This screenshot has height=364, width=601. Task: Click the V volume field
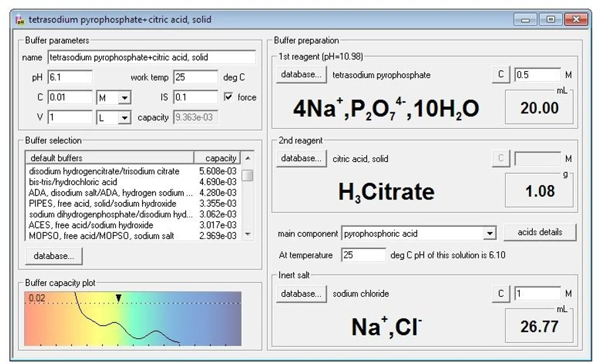click(70, 117)
